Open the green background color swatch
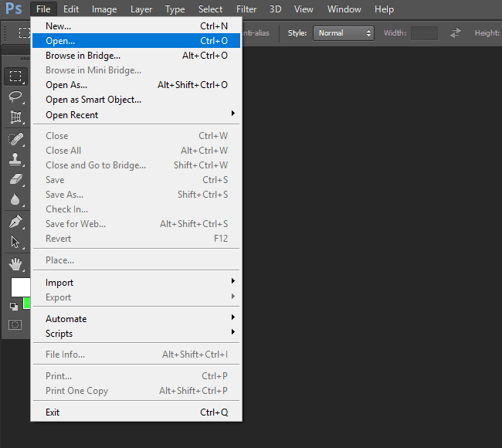Viewport: 502px width, 448px height. (x=27, y=303)
